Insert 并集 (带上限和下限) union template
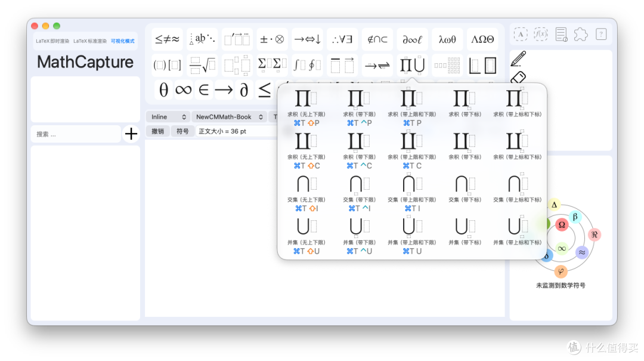 412,236
